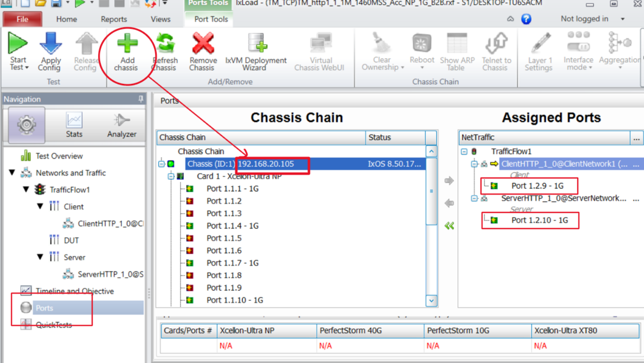
Task: Click the Start Test green play icon
Action: pyautogui.click(x=18, y=43)
